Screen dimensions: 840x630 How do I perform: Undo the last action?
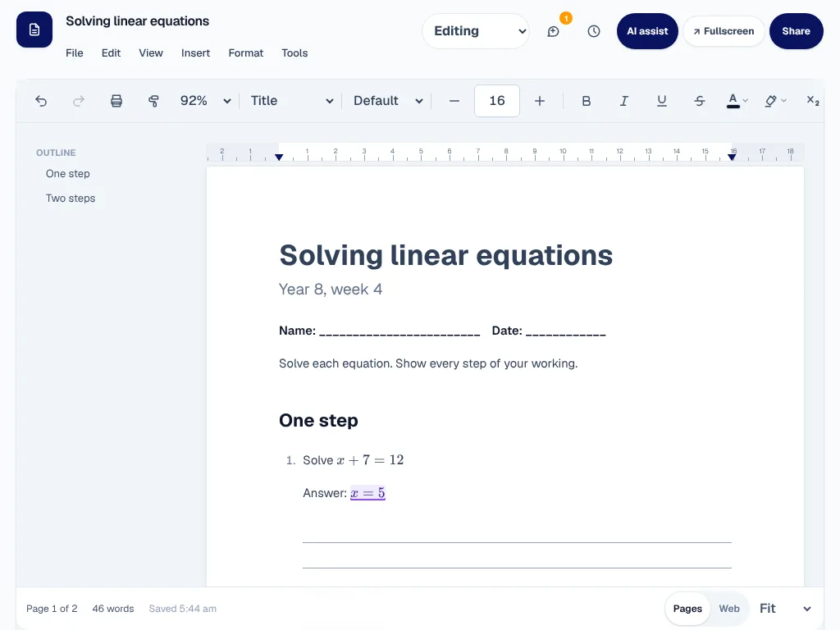[x=41, y=101]
